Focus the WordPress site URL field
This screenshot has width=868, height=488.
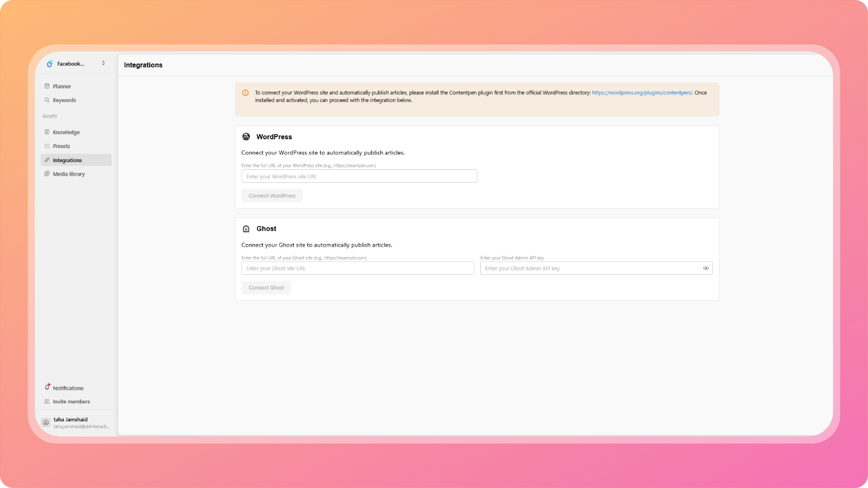point(359,176)
